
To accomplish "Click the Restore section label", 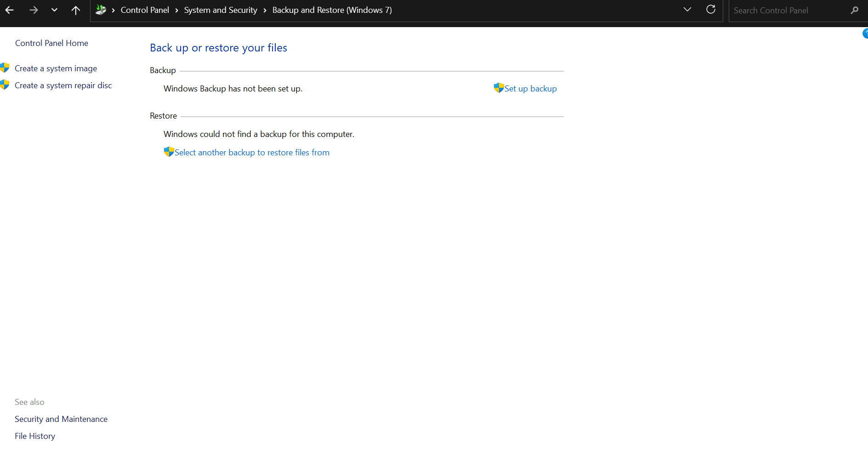I will coord(163,116).
